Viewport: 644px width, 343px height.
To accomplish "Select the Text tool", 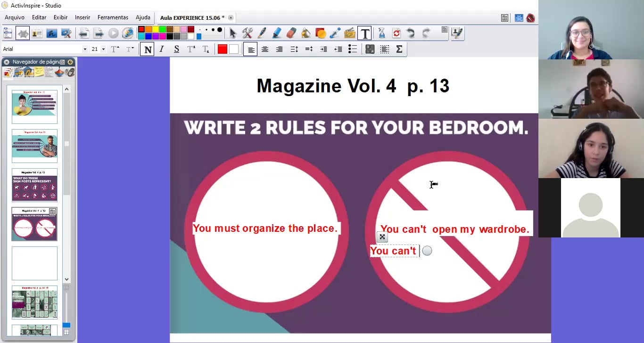I will pyautogui.click(x=364, y=33).
